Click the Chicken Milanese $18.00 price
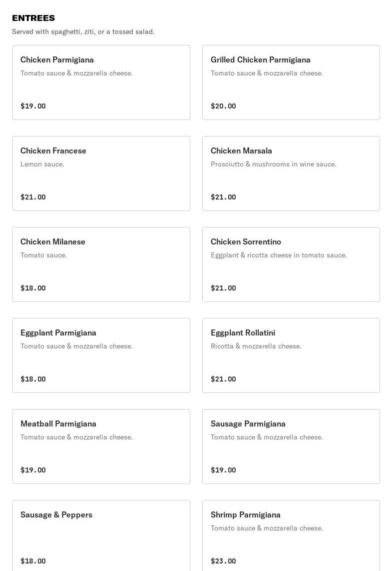Viewport: 392px width, 571px height. tap(33, 288)
